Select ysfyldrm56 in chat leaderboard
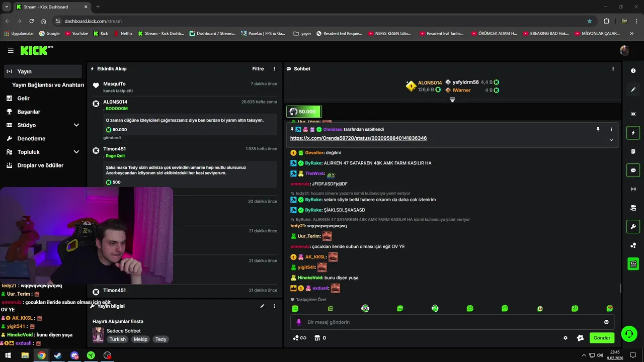Screen dimensions: 644x362 point(465,82)
